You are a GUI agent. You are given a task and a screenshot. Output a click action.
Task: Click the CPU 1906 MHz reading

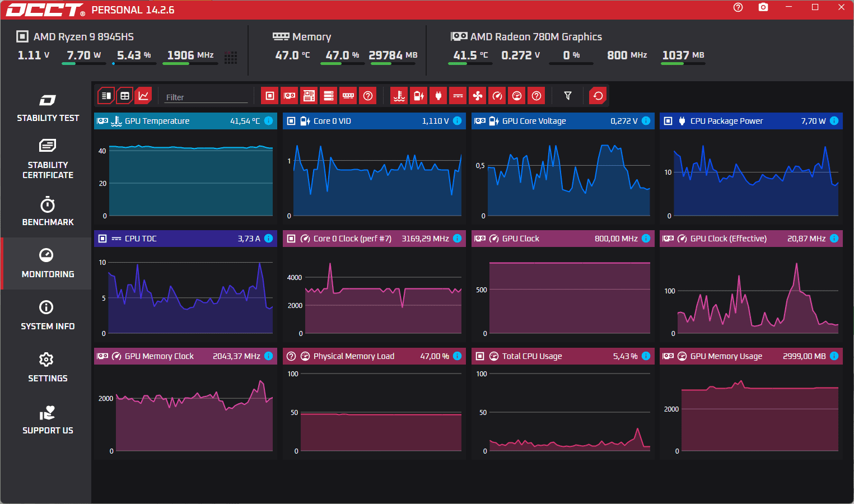point(190,55)
